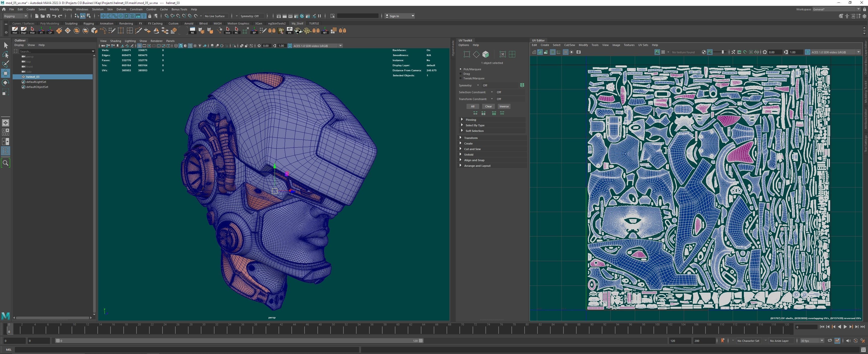The width and height of the screenshot is (868, 354).
Task: Toggle snap to grids icon
Action: pos(167,16)
